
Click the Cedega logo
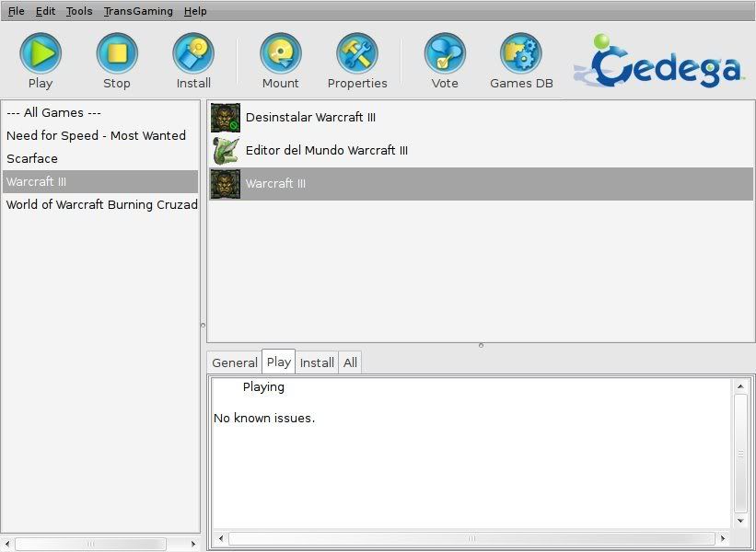coord(659,61)
